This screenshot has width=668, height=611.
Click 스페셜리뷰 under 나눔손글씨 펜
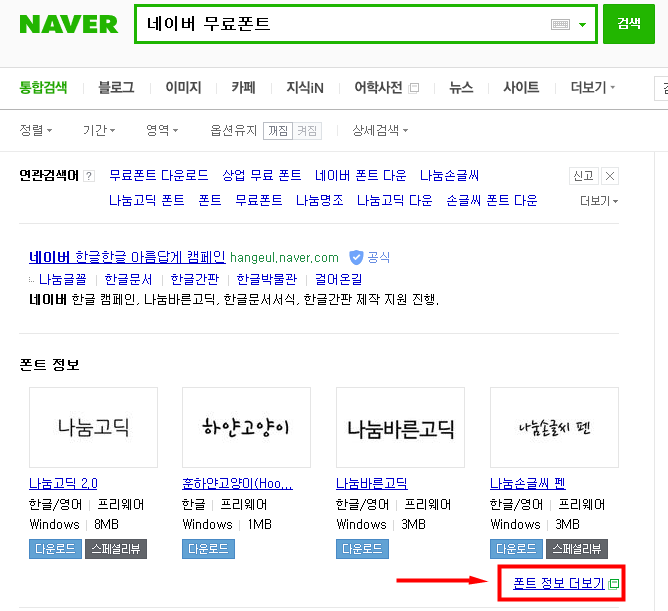577,549
